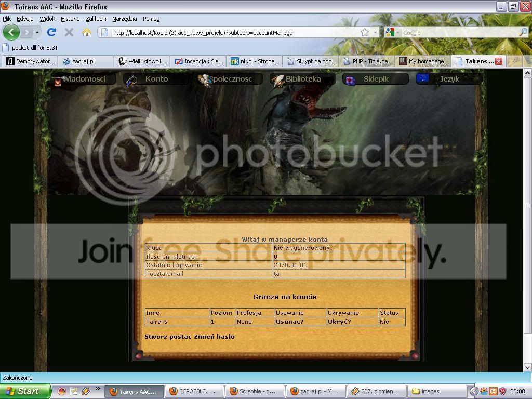Switch to the My homepage tab
Image resolution: width=532 pixels, height=399 pixels.
423,61
